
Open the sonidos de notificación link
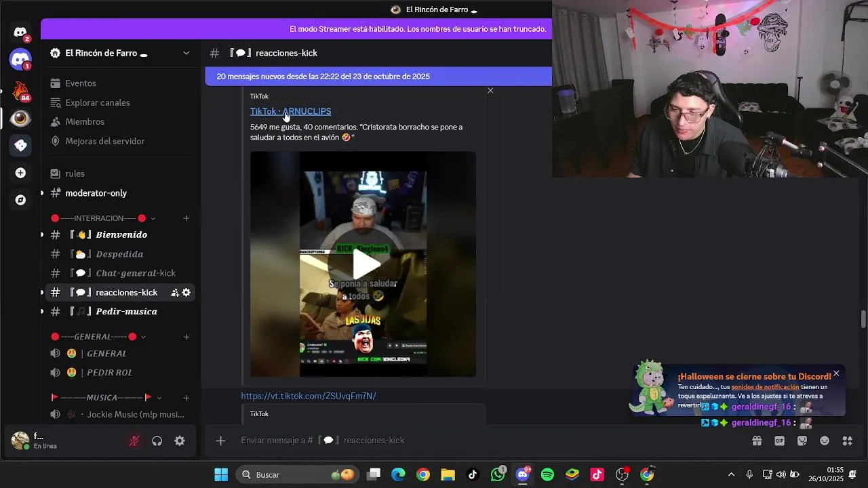765,387
